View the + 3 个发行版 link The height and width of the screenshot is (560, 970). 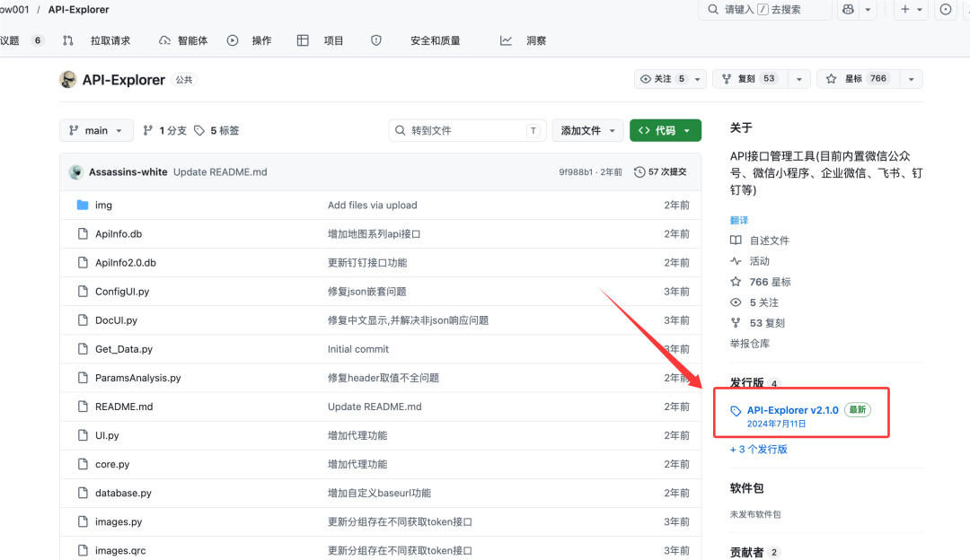point(759,450)
